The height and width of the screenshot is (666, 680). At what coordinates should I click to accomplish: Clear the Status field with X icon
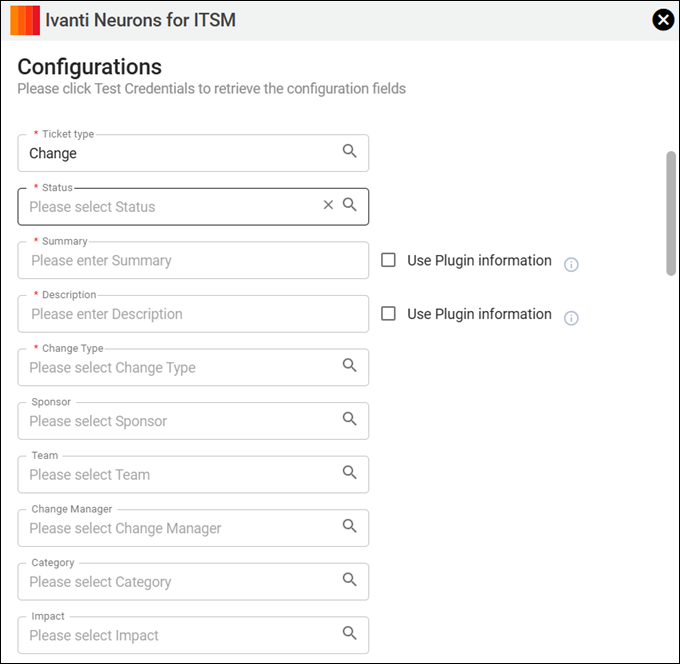[x=328, y=205]
